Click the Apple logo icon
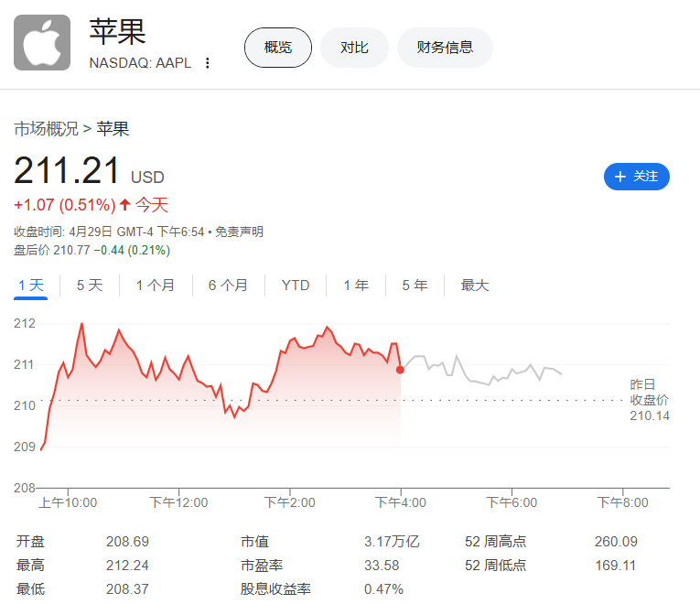The width and height of the screenshot is (700, 604). [42, 42]
